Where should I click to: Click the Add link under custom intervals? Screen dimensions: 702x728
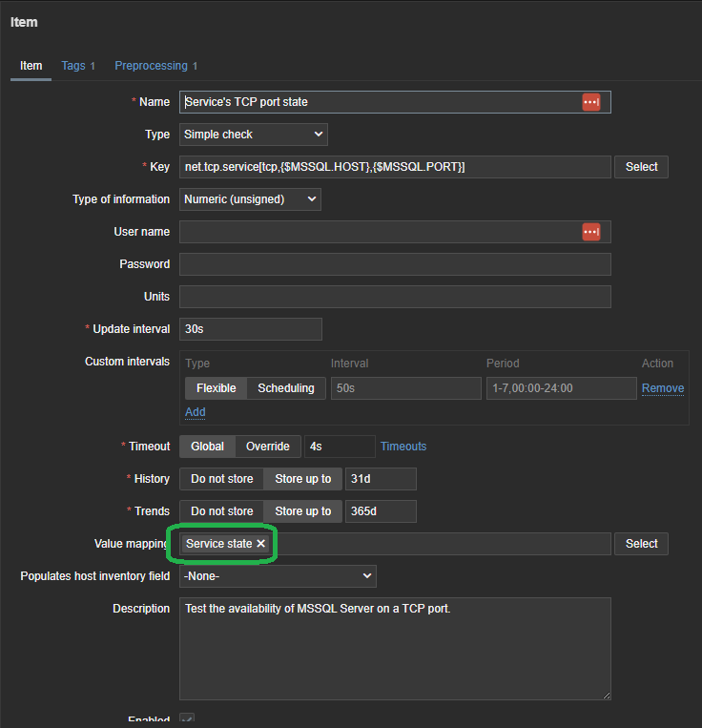(x=195, y=412)
